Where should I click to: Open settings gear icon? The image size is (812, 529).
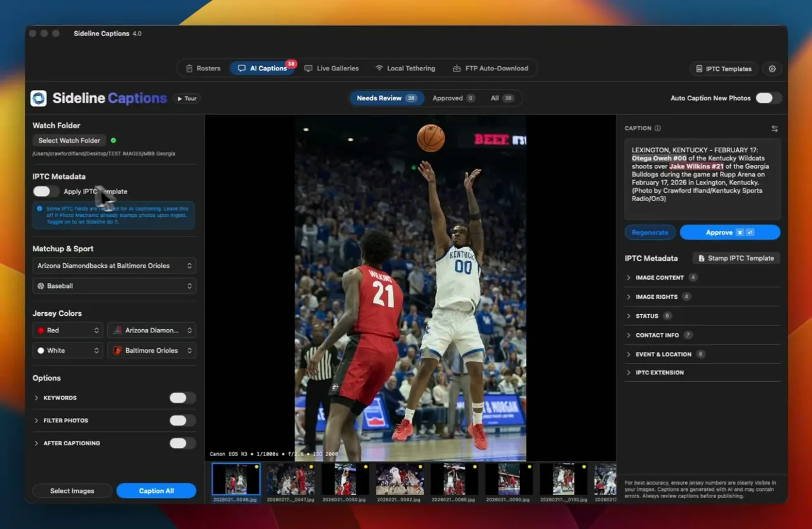772,69
